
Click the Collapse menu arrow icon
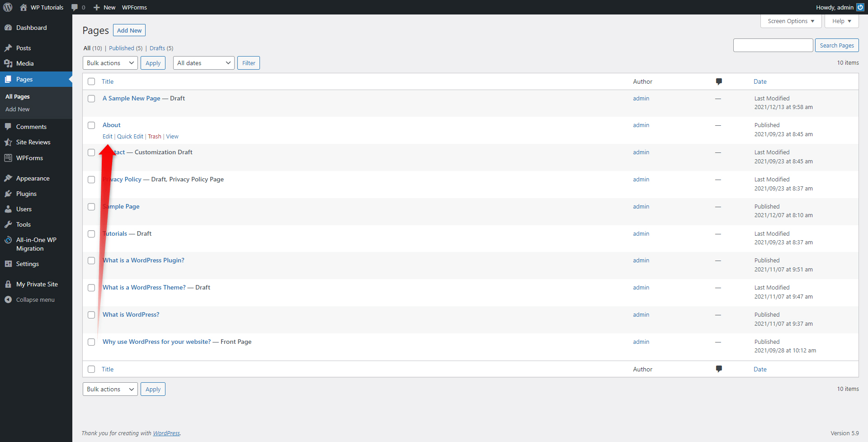click(x=8, y=299)
